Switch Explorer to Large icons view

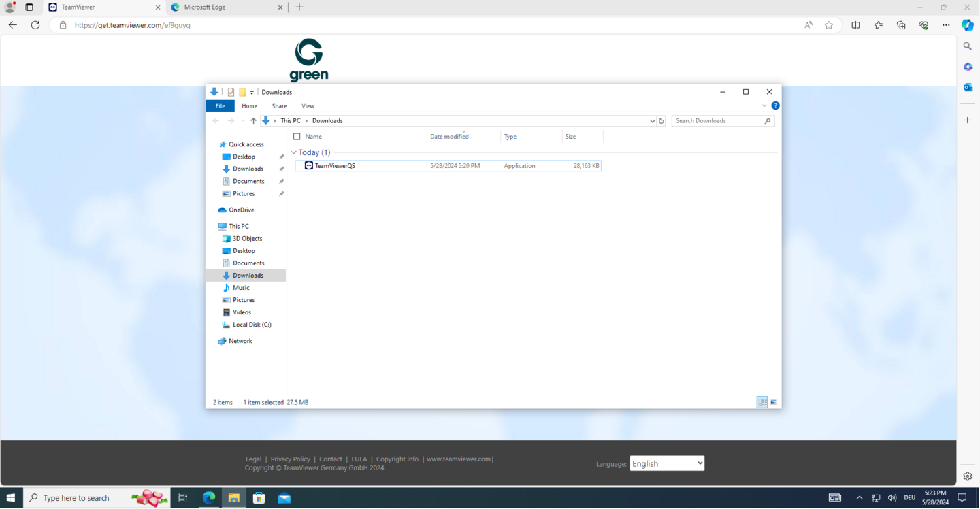pos(774,402)
